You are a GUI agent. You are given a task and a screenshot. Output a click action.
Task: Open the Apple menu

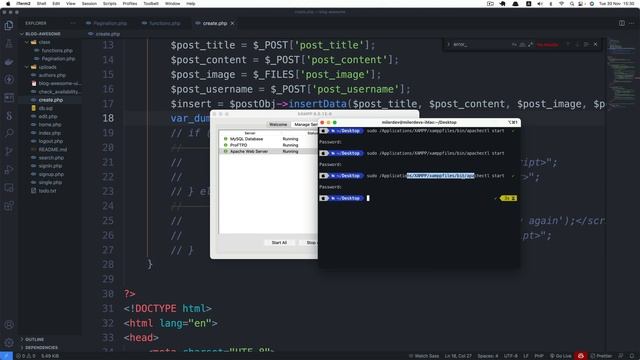pyautogui.click(x=8, y=4)
